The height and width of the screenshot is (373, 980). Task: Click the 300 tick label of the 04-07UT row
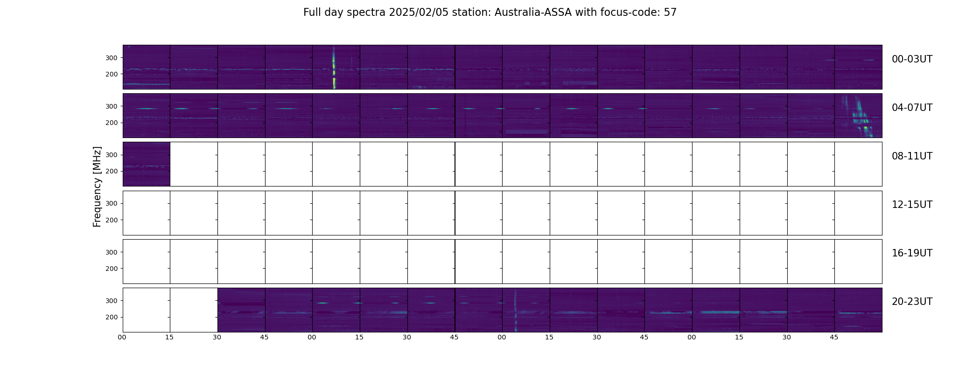(112, 106)
